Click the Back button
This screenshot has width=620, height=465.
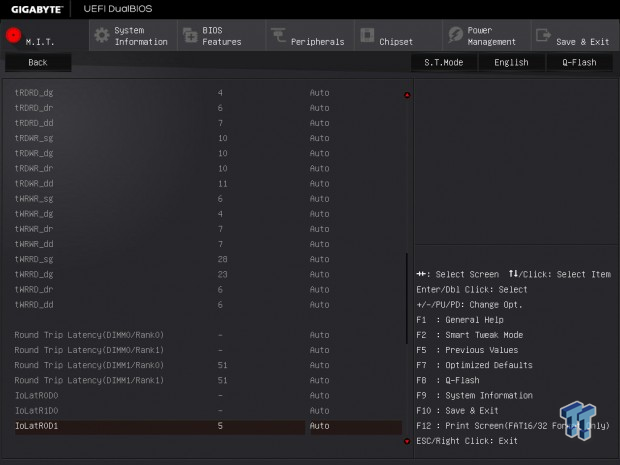38,62
